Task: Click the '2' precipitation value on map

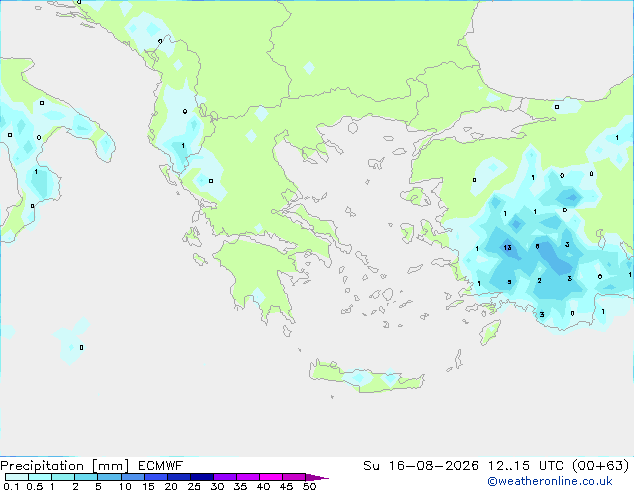Action: pos(539,281)
